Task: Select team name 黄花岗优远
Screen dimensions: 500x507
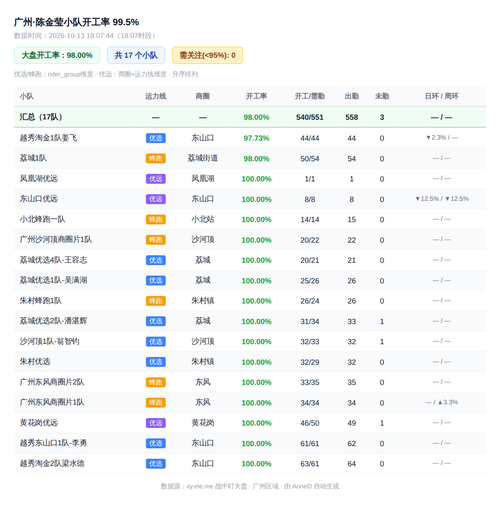Action: pos(39,423)
